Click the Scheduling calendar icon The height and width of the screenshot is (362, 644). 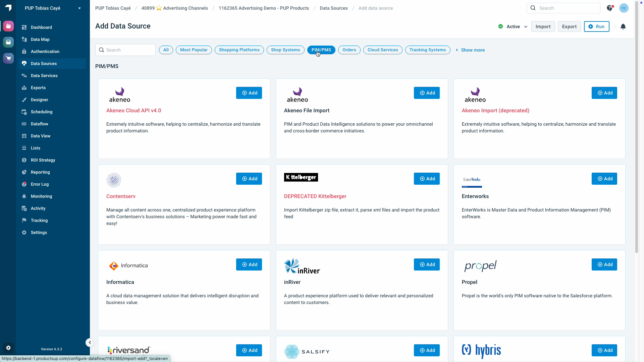[24, 112]
